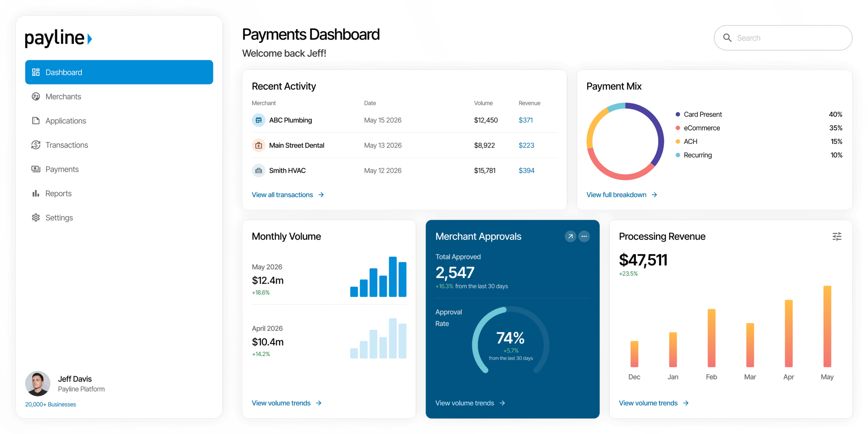Click the Transactions dollar-cycle icon
Image resolution: width=868 pixels, height=434 pixels.
36,145
